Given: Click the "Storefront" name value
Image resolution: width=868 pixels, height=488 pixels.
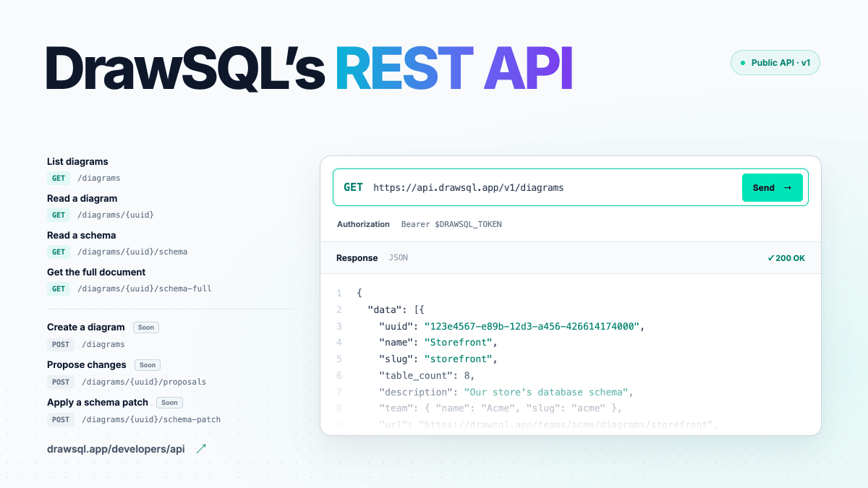Looking at the screenshot, I should [x=459, y=342].
